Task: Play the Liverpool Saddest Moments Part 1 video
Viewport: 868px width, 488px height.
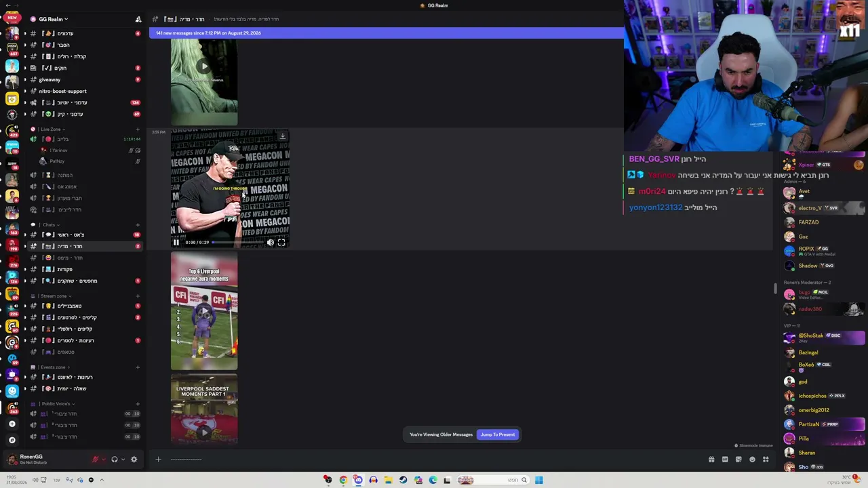Action: (x=204, y=432)
